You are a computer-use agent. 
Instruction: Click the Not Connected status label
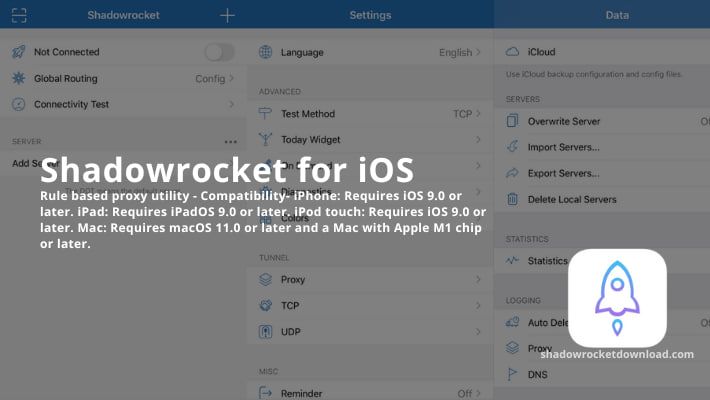coord(67,52)
